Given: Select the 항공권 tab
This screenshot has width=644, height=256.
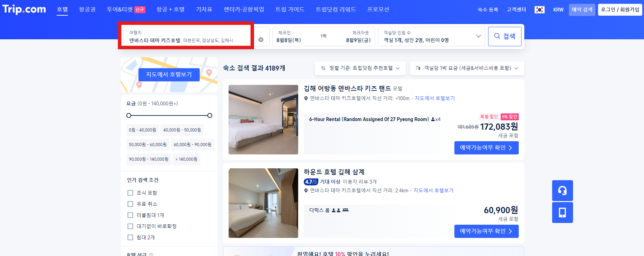Looking at the screenshot, I should click(x=87, y=9).
